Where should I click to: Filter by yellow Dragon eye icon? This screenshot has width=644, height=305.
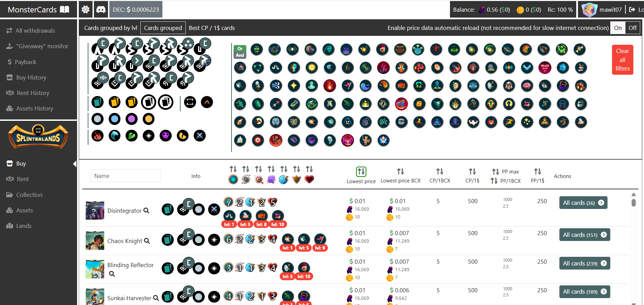point(182,136)
